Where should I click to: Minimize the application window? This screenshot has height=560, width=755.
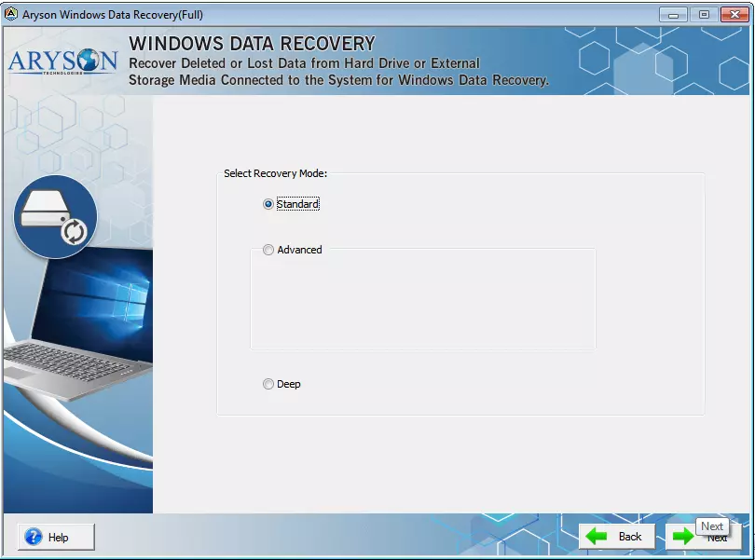(x=673, y=14)
